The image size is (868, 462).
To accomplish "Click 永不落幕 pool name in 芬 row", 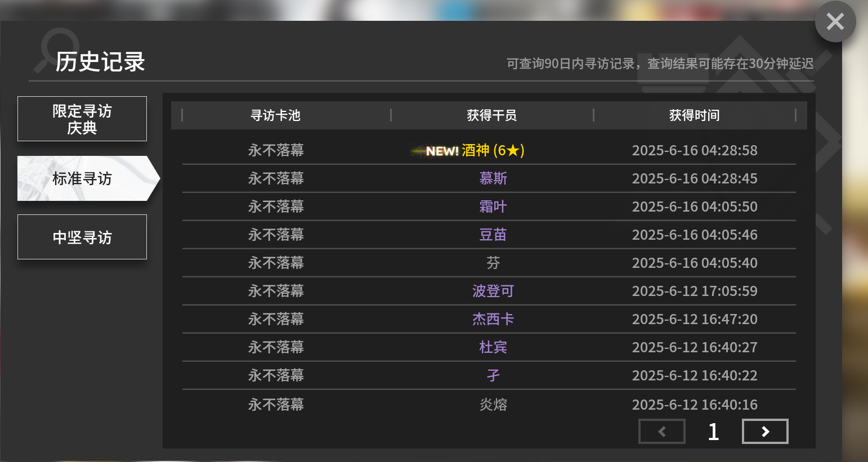I will [x=276, y=263].
